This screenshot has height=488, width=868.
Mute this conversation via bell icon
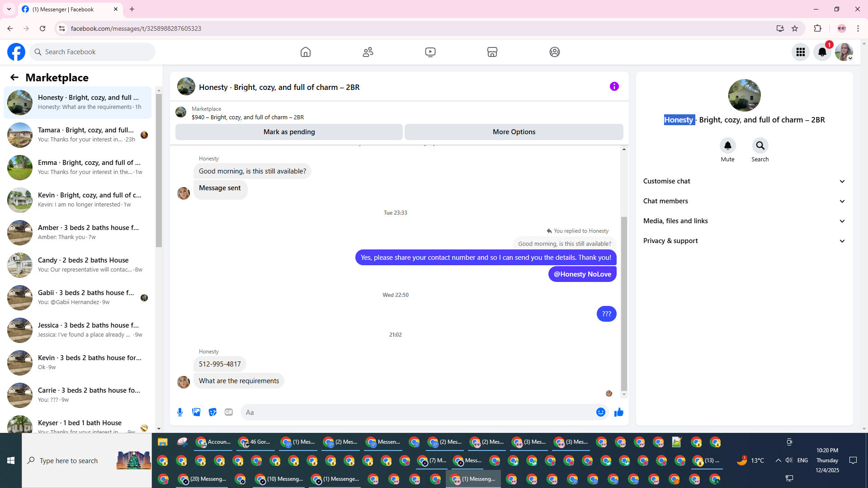pos(727,145)
